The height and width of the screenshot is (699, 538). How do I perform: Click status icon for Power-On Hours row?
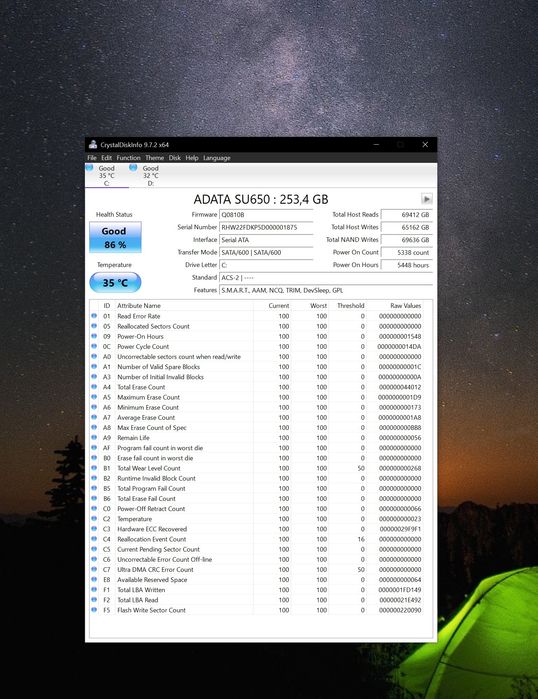[x=94, y=336]
